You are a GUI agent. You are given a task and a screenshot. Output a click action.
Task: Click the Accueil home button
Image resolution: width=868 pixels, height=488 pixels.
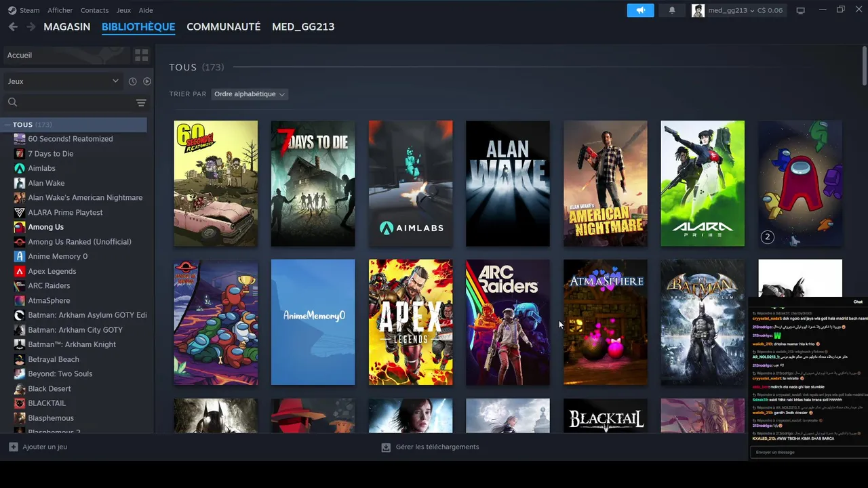click(x=67, y=55)
